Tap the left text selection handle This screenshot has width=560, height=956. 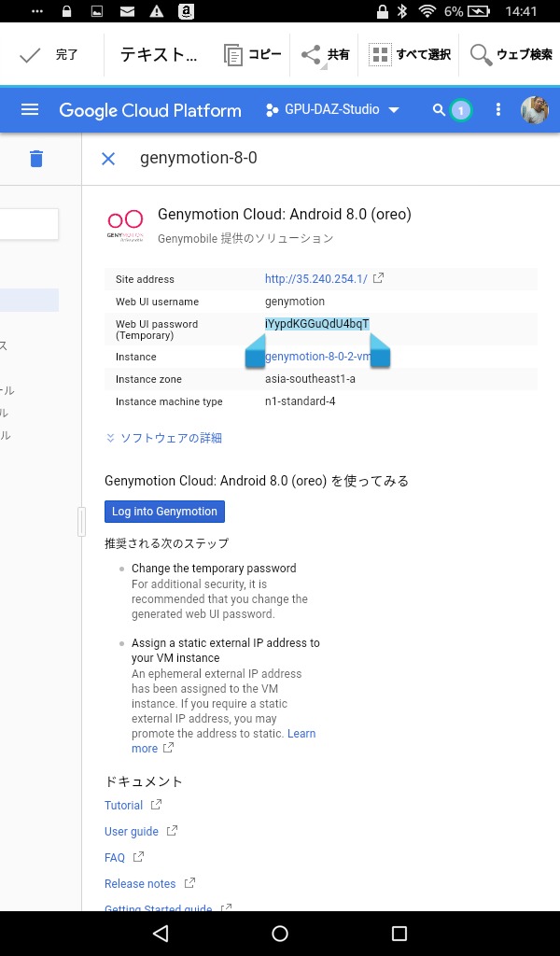click(x=255, y=354)
